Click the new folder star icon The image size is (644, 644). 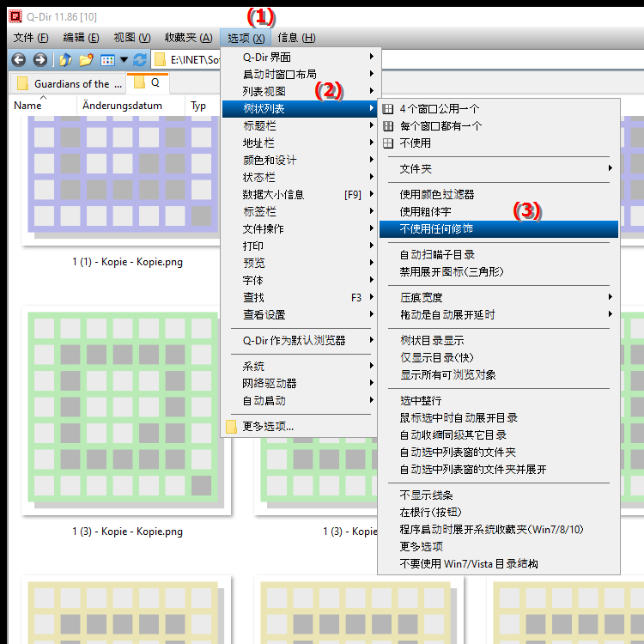(x=86, y=60)
